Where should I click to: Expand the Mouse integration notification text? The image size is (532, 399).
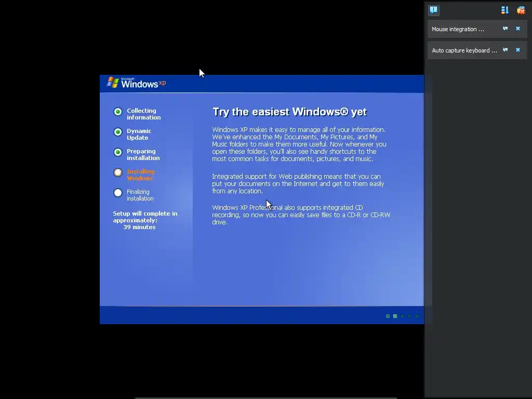click(458, 29)
